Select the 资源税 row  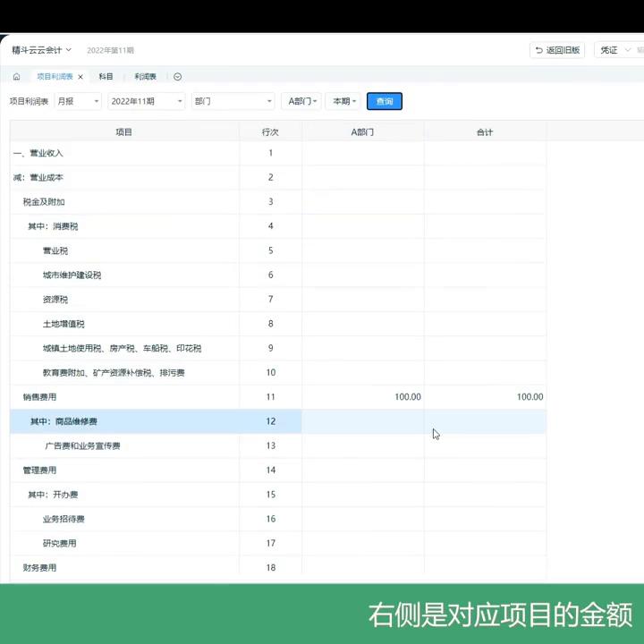pyautogui.click(x=278, y=300)
